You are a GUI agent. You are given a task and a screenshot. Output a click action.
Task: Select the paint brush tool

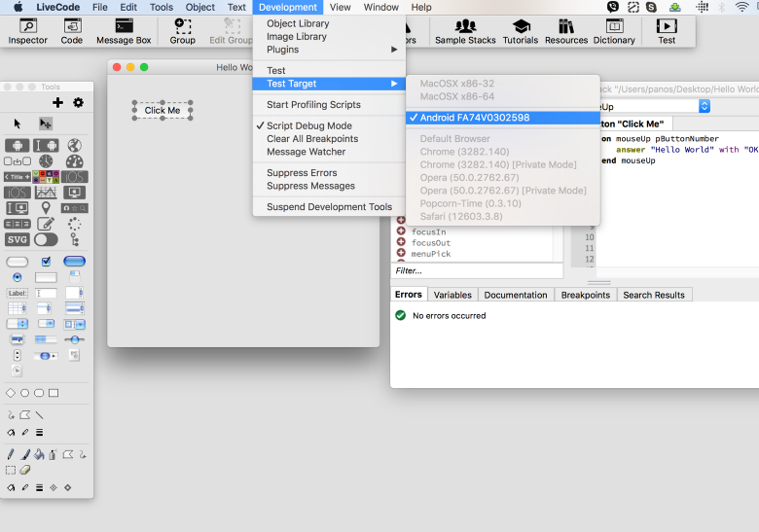tap(25, 454)
